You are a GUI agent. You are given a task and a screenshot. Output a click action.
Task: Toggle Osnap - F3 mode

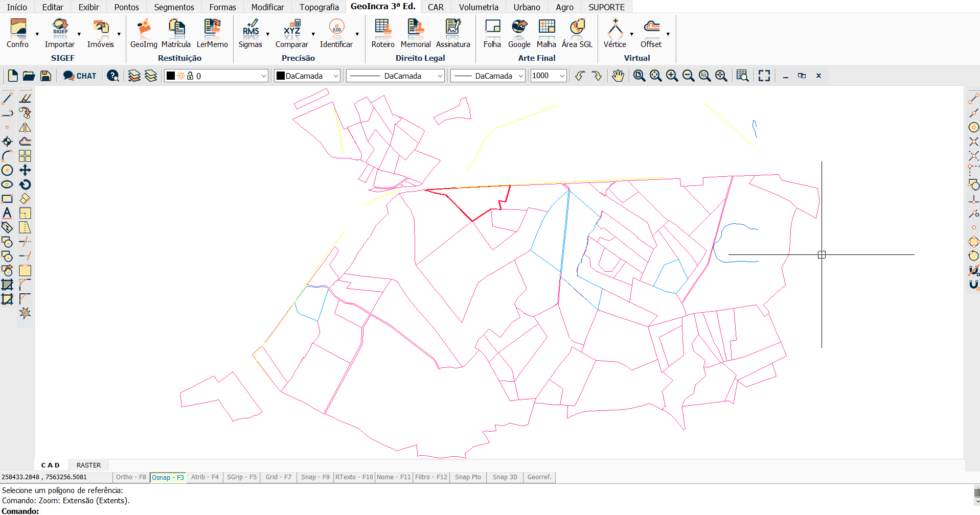click(x=168, y=477)
